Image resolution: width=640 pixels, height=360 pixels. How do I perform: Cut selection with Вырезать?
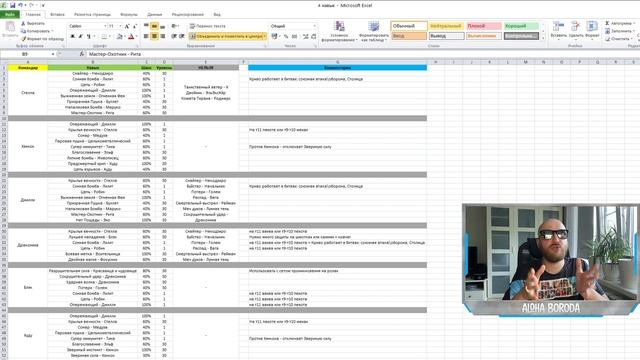tap(33, 23)
